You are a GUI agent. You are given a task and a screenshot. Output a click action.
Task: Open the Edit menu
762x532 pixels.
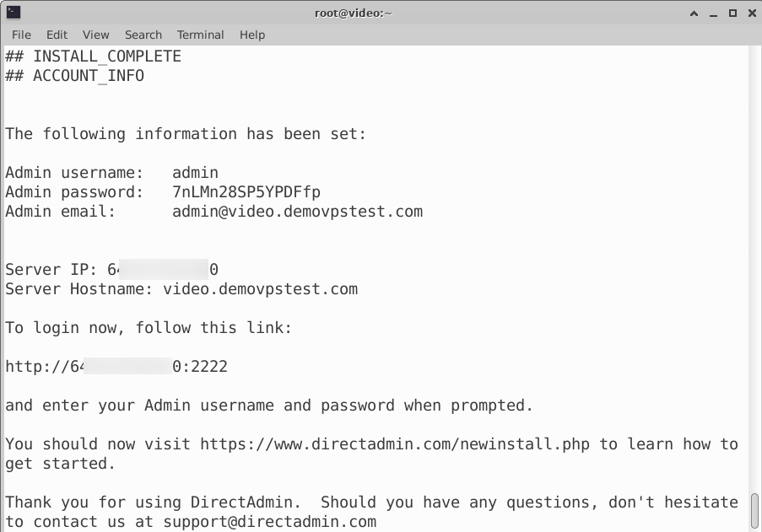57,35
